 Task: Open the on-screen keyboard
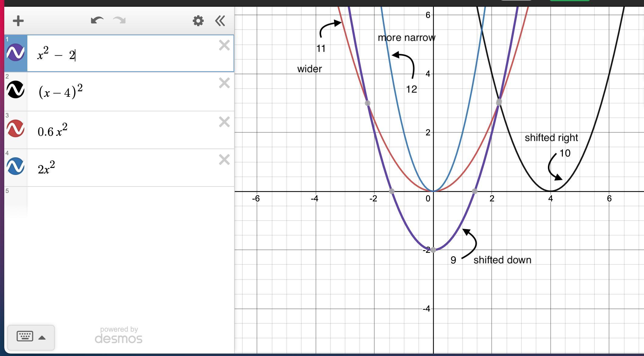click(25, 337)
